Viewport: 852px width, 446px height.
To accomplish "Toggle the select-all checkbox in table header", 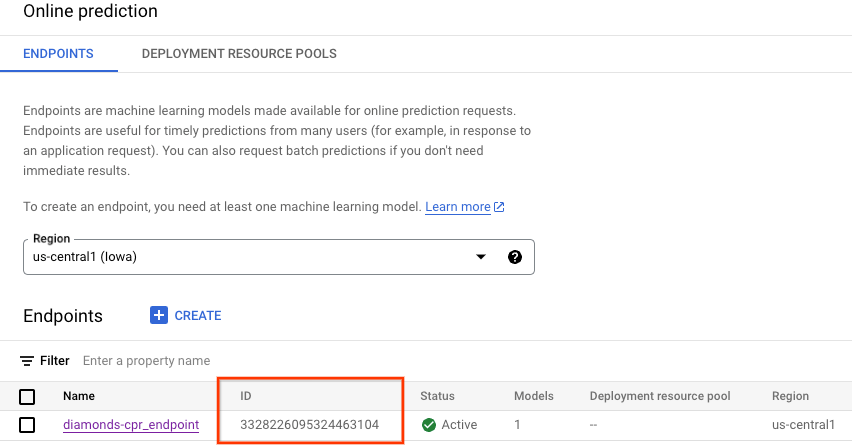I will click(27, 396).
